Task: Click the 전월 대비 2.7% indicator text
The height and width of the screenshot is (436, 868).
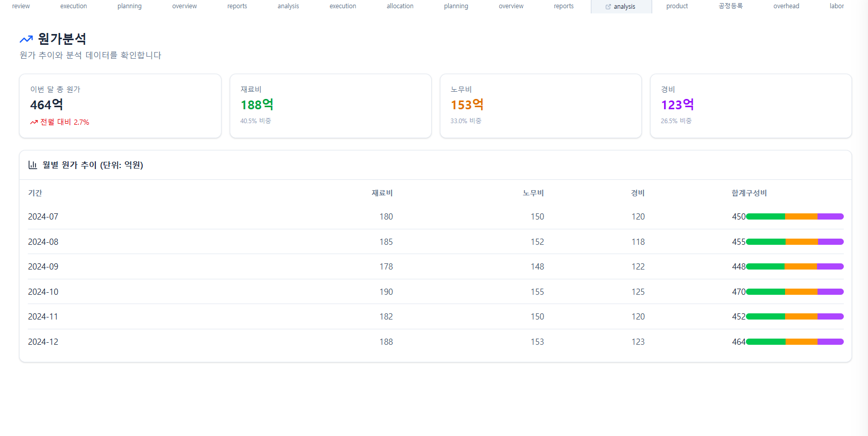Action: coord(65,122)
